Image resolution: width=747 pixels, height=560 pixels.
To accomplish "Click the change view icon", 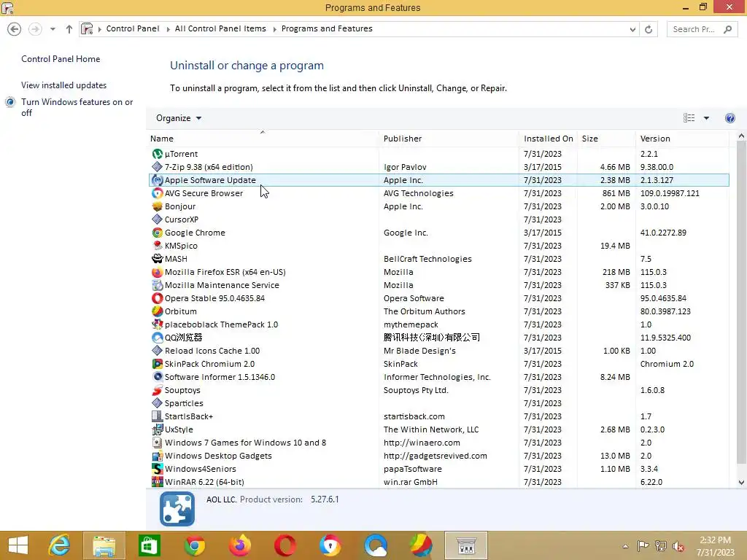I will coord(689,118).
